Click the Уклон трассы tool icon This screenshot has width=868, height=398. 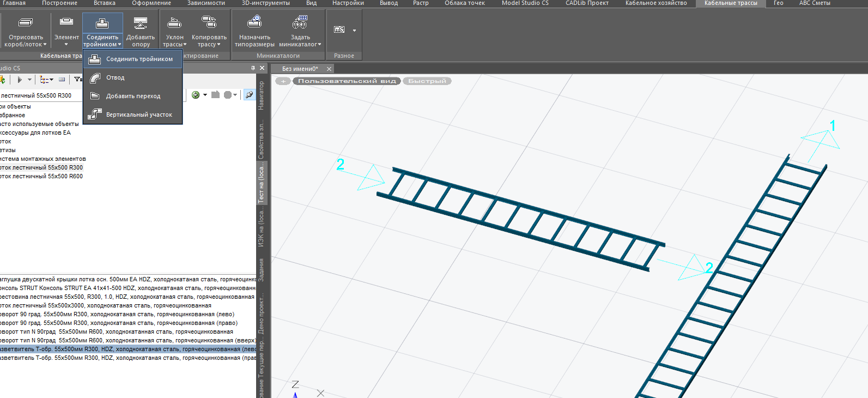pyautogui.click(x=174, y=23)
